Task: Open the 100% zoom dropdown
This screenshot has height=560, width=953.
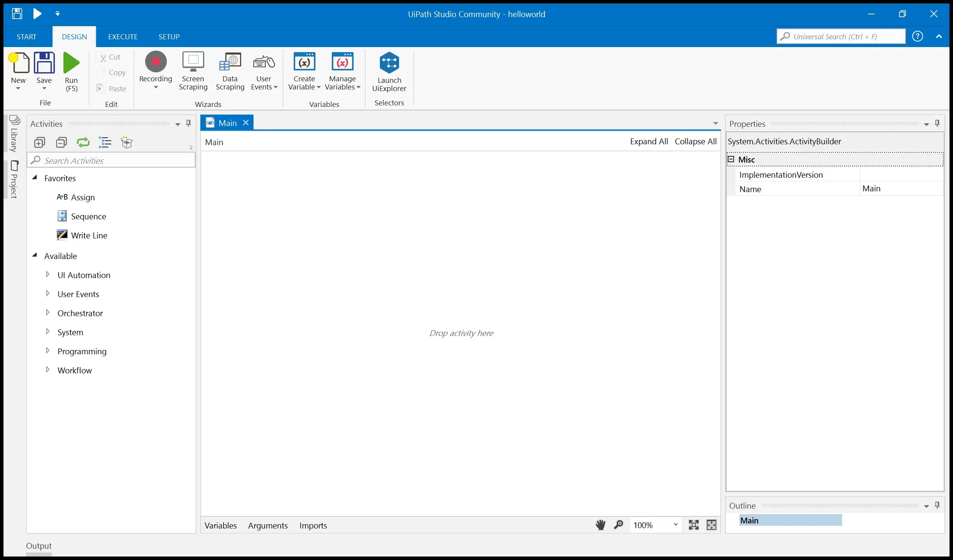Action: point(676,525)
